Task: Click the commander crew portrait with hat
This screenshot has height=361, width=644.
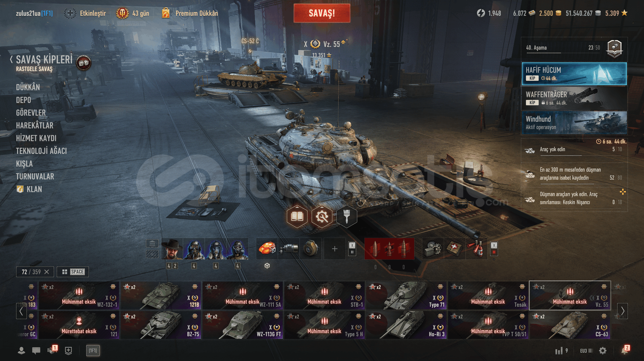Action: click(x=172, y=249)
